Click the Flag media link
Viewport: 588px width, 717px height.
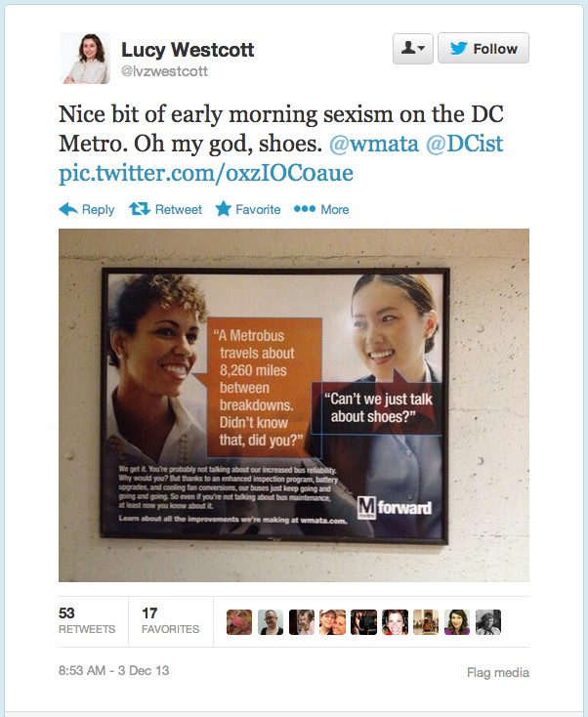point(498,673)
